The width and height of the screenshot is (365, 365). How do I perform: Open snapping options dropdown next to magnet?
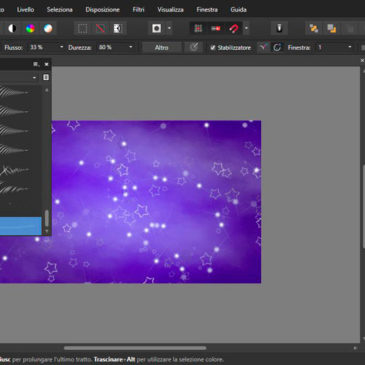246,29
